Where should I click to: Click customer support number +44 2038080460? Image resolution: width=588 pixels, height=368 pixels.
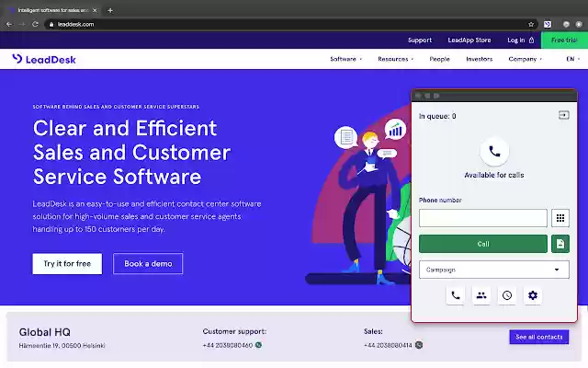pos(228,345)
